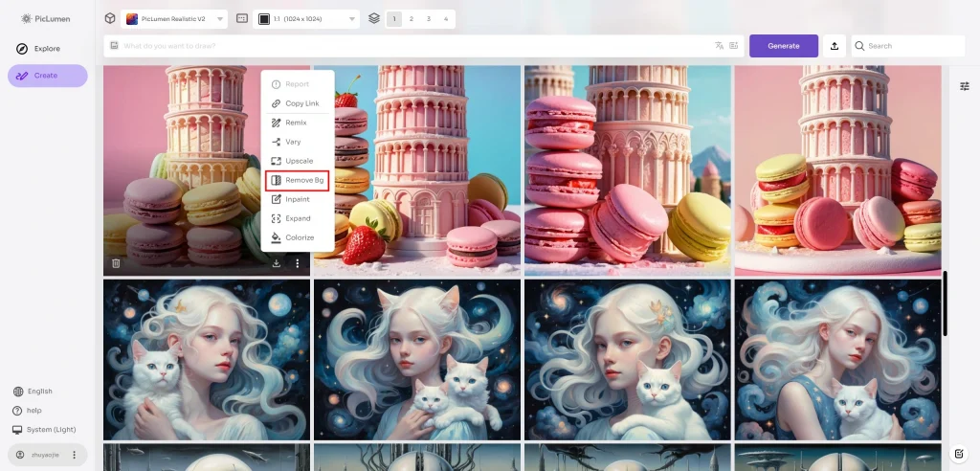
Task: Choose Upscale in the context menu
Action: [298, 161]
